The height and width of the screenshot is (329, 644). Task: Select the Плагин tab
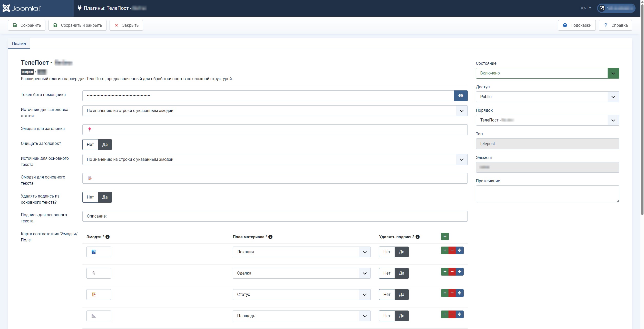point(19,44)
